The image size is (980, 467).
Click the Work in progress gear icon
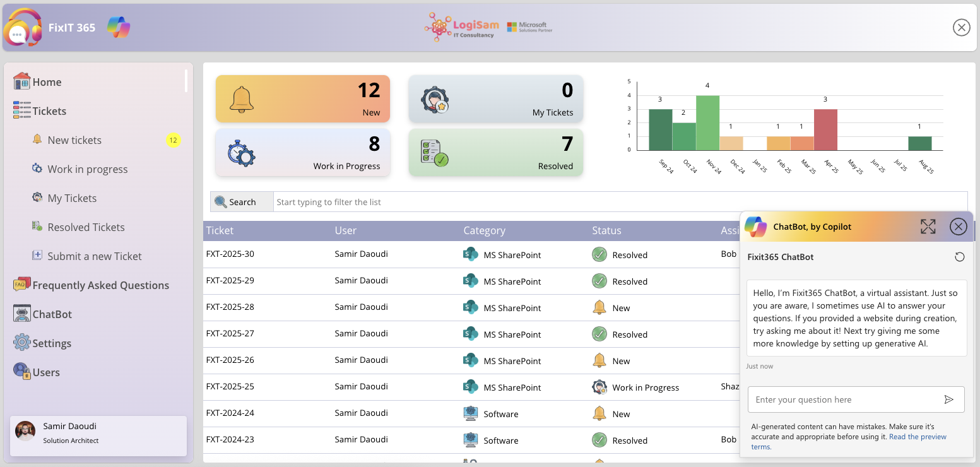[x=37, y=168]
